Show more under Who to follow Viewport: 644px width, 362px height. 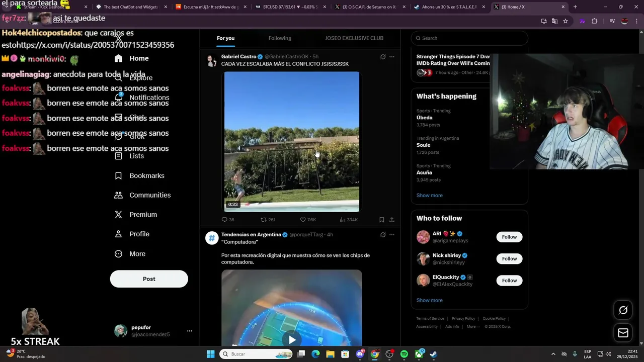click(430, 300)
